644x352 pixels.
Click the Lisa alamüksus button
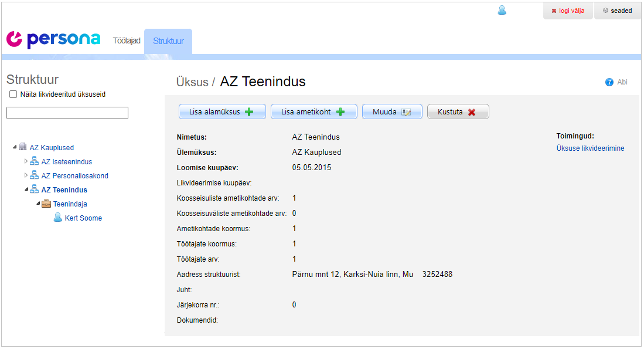(x=222, y=112)
